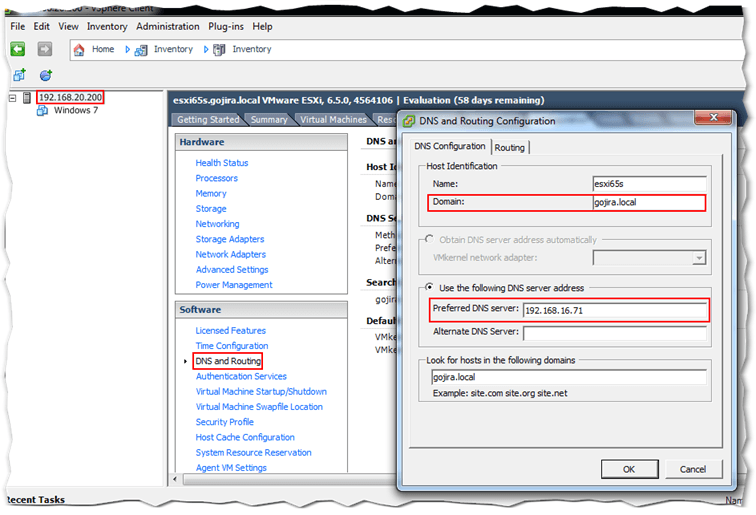Screen dimensions: 756x515
Task: Click the Preferred DNS server field
Action: coord(615,311)
